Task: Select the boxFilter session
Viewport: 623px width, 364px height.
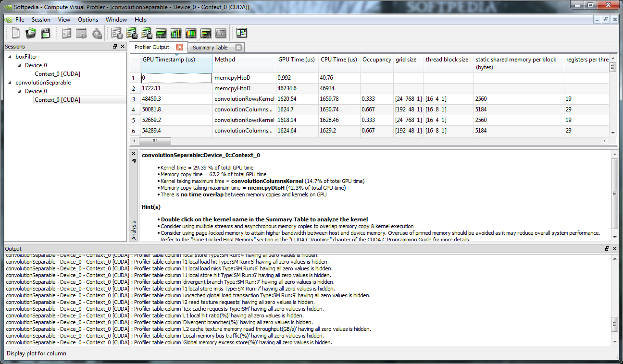Action: pos(26,57)
